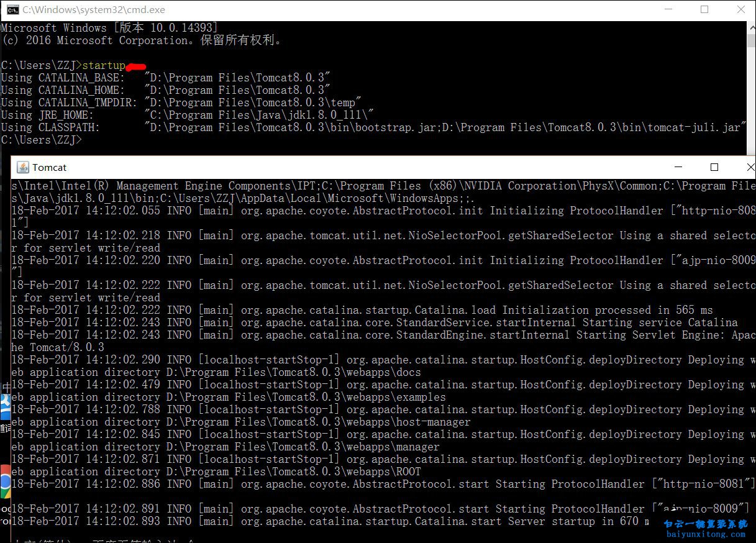
Task: Close the Tomcat console window
Action: [x=749, y=167]
